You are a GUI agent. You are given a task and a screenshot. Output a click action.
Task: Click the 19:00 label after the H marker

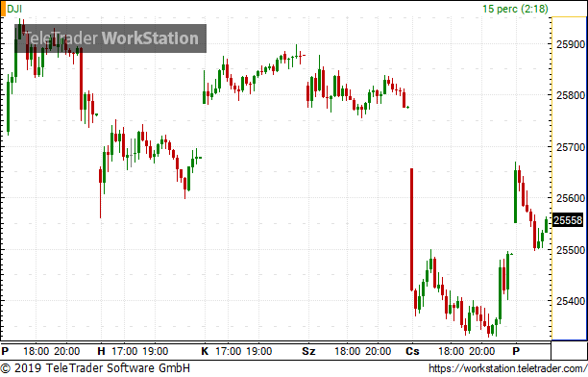(x=156, y=351)
